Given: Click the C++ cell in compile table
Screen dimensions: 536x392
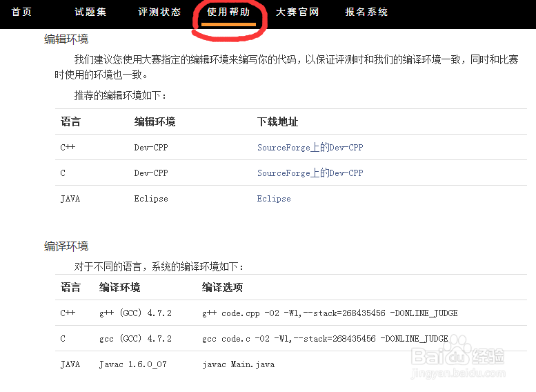Looking at the screenshot, I should click(x=68, y=313).
